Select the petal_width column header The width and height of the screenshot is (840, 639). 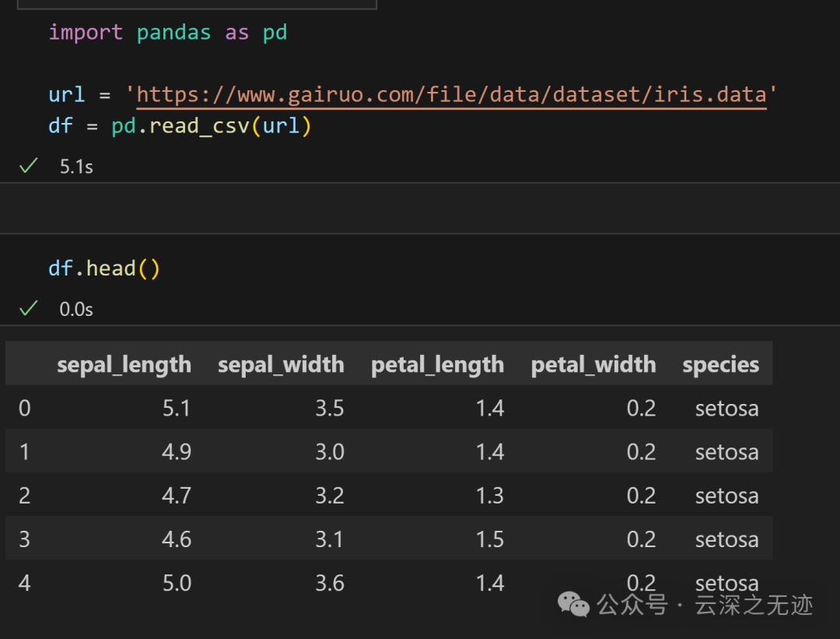[593, 364]
